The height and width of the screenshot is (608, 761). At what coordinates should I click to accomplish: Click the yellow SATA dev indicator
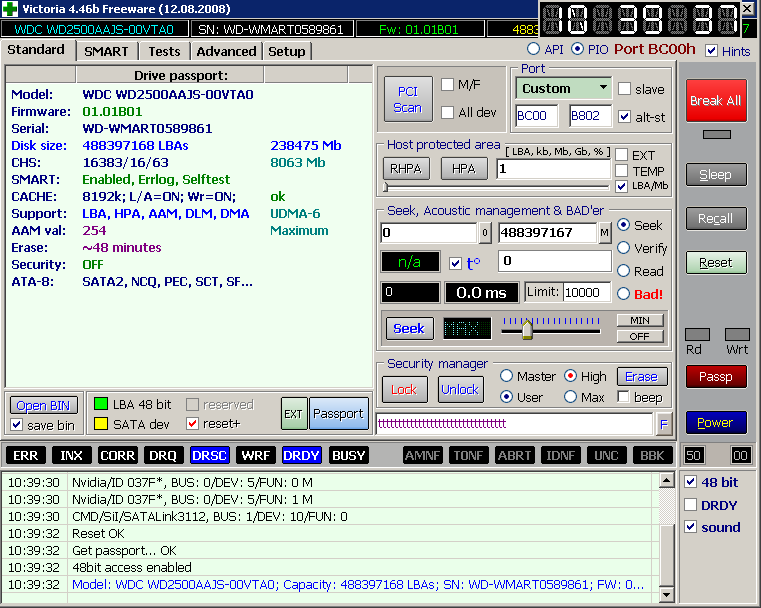click(x=100, y=424)
